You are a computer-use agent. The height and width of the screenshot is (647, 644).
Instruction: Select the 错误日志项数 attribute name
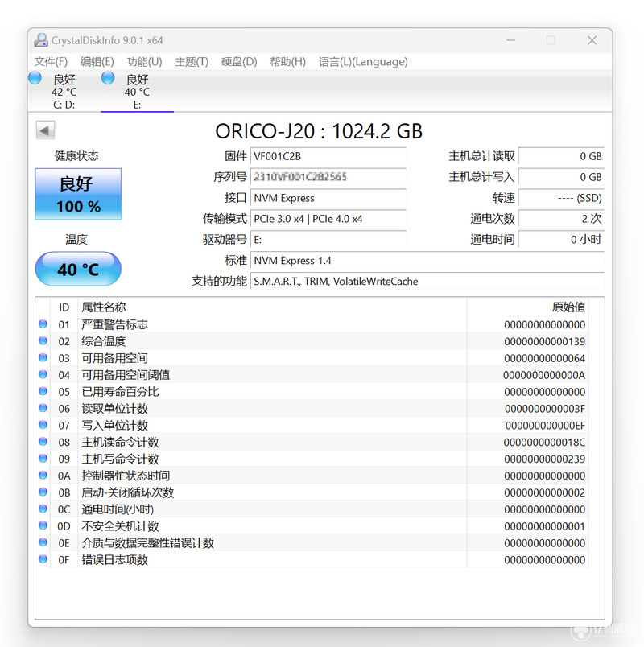(114, 560)
